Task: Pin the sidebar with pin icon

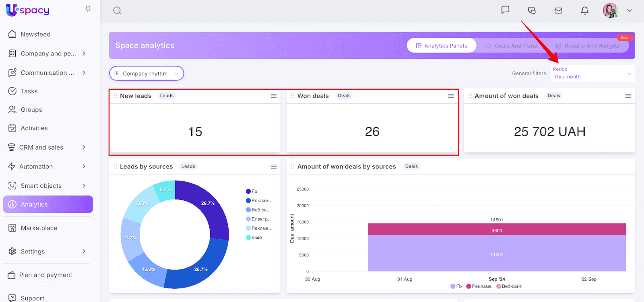Action: point(88,9)
